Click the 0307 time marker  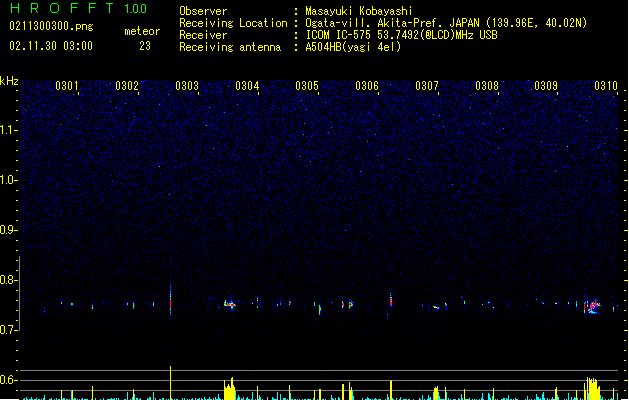pos(427,86)
